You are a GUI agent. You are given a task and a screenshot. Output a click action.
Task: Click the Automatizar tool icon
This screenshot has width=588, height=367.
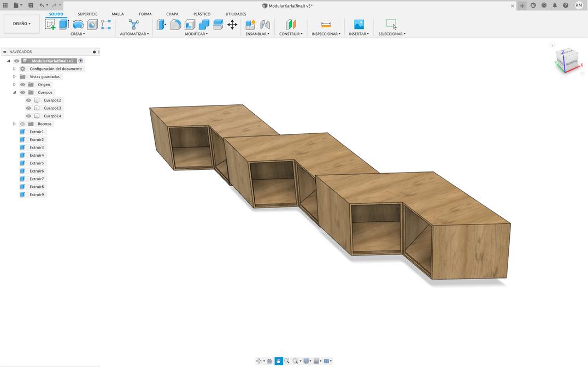pyautogui.click(x=134, y=24)
